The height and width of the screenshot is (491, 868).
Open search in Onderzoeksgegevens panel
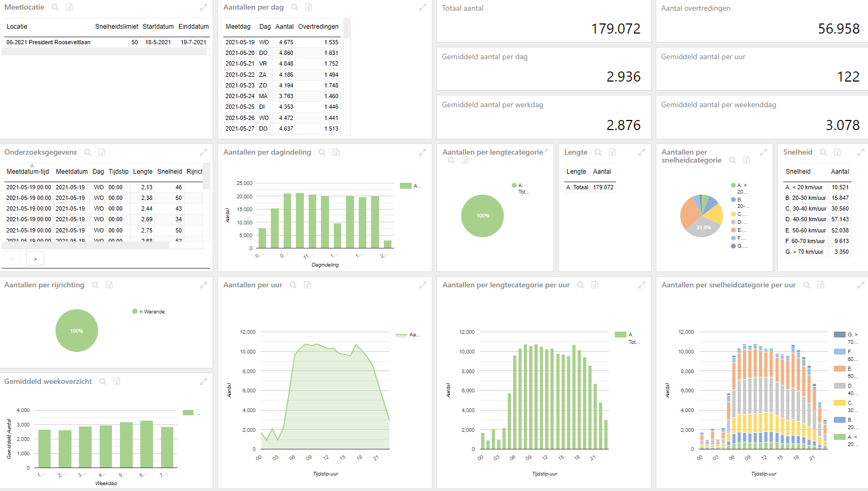tap(87, 152)
